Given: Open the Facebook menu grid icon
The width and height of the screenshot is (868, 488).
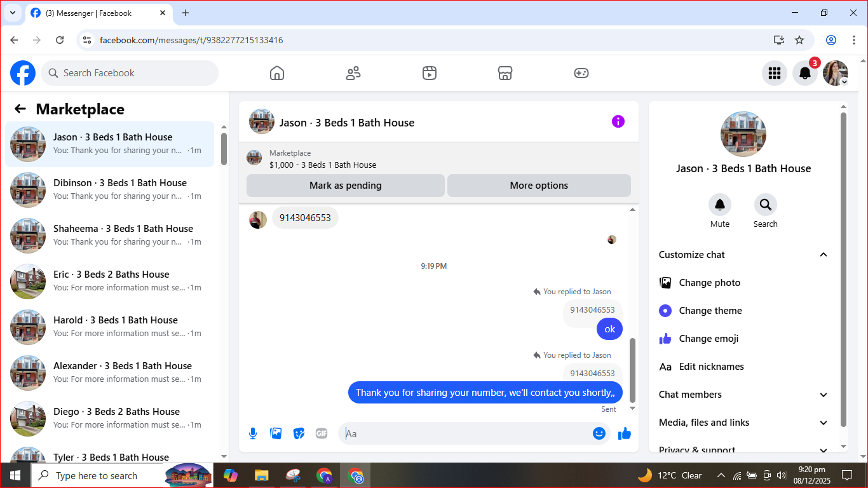Looking at the screenshot, I should pyautogui.click(x=775, y=73).
